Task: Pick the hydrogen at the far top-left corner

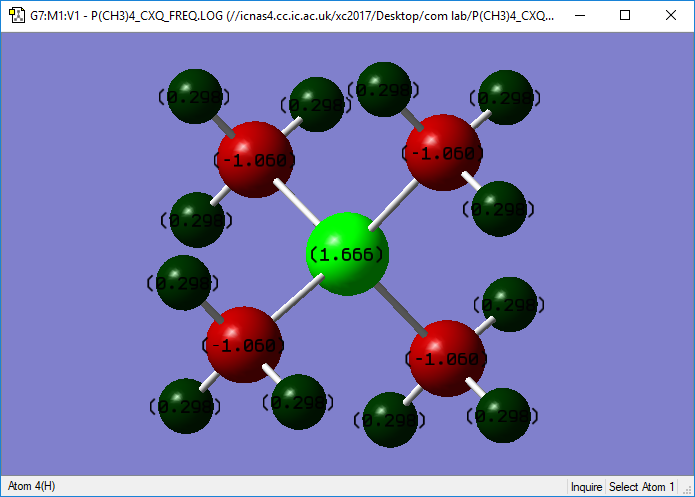Action: [195, 96]
